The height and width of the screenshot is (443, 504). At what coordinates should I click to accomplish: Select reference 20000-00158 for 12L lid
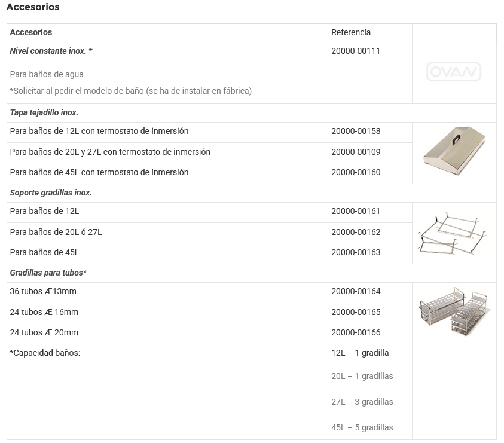pos(356,132)
